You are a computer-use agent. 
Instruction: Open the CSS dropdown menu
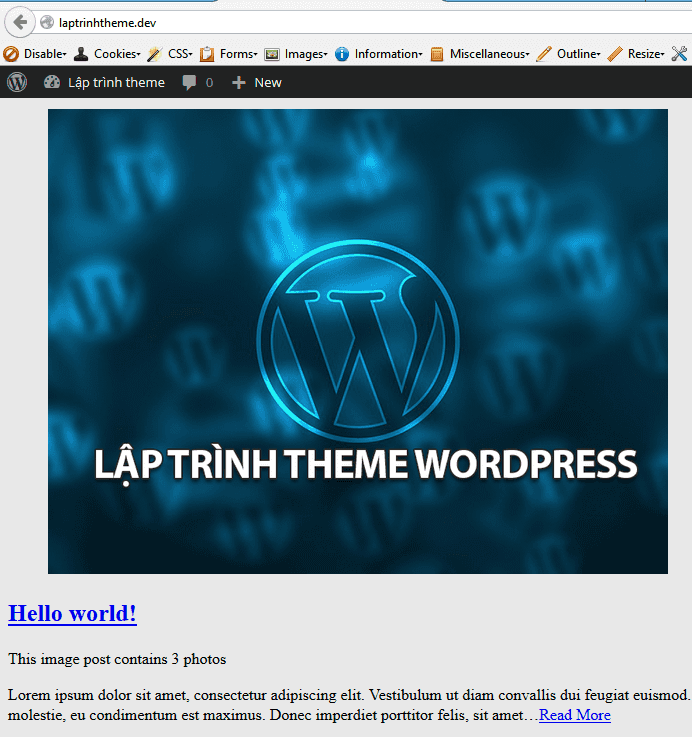[180, 54]
